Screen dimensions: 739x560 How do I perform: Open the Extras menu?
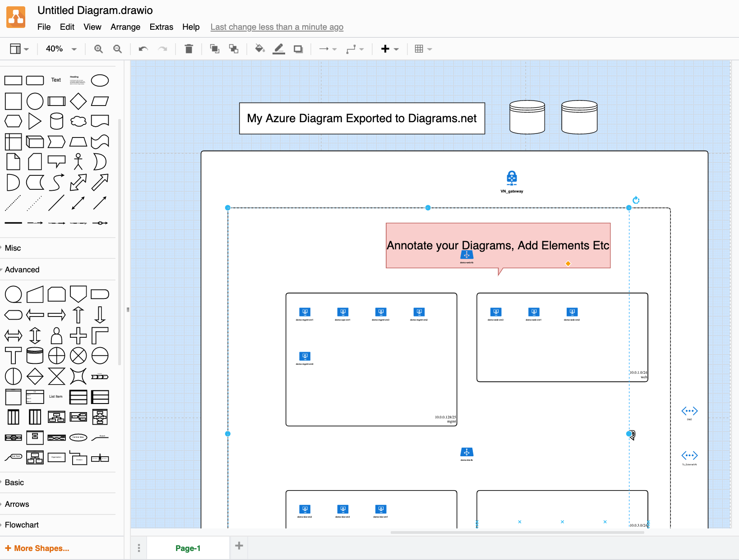(161, 27)
